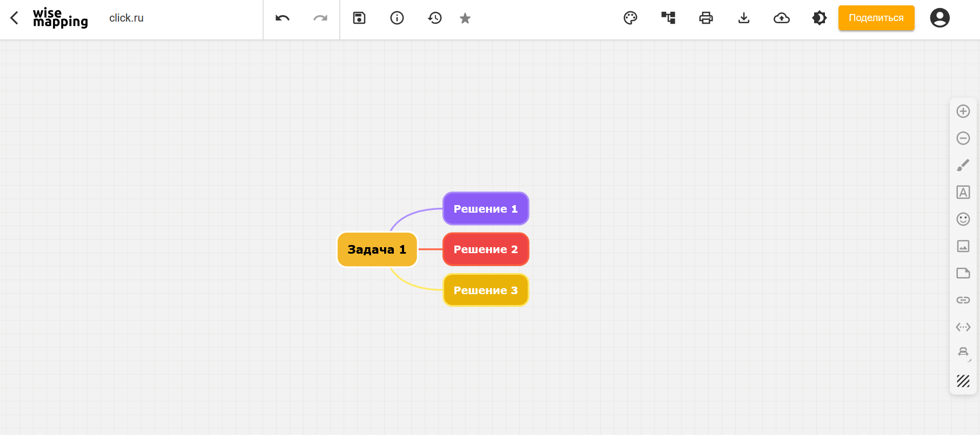The image size is (980, 435).
Task: Click the undo arrow in toolbar
Action: coord(282,18)
